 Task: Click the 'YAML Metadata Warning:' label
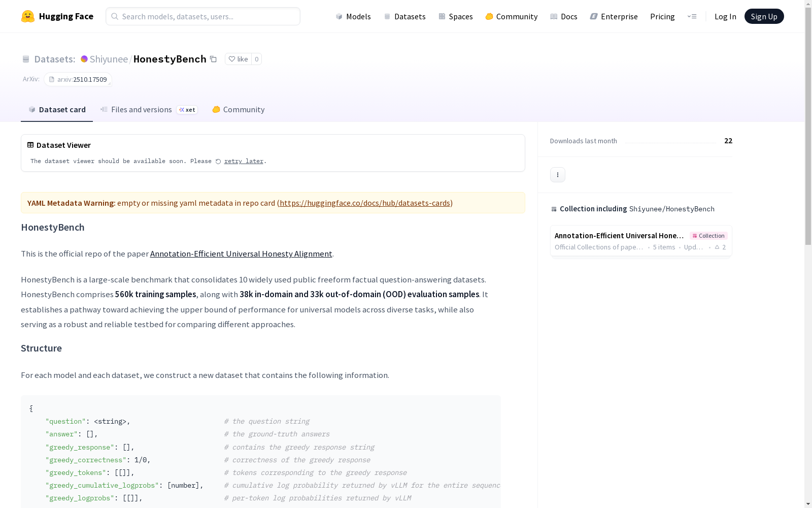(72, 203)
